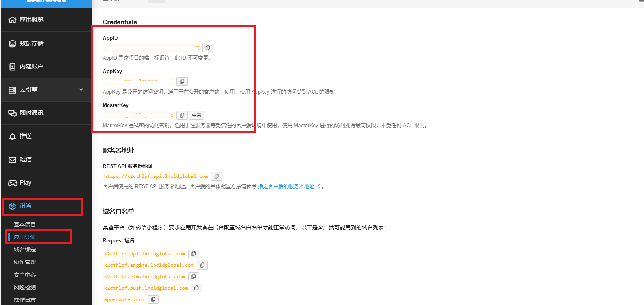Copy the k2cthlpf.rtm.lncldglobal.com domain
Image resolution: width=644 pixels, height=305 pixels.
pos(194,277)
